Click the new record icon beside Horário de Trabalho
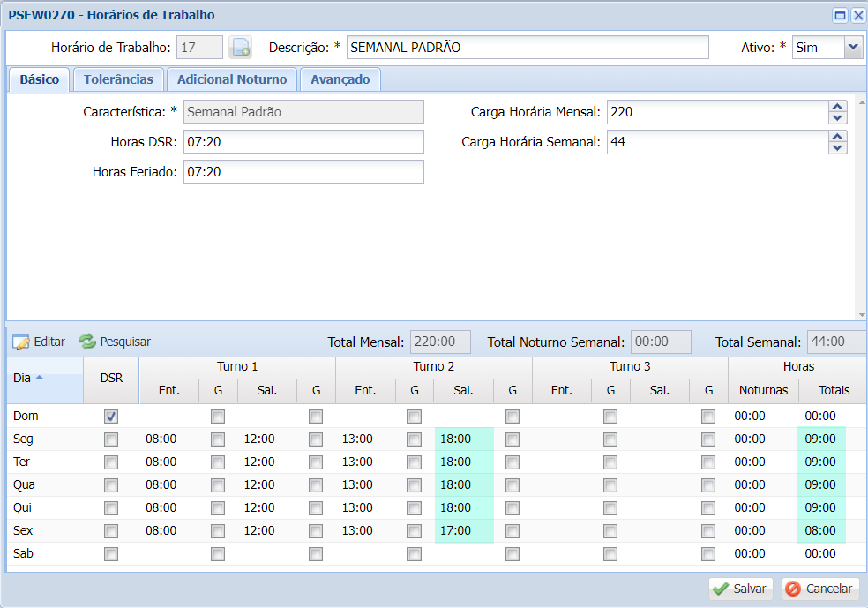868x608 pixels. [x=240, y=48]
